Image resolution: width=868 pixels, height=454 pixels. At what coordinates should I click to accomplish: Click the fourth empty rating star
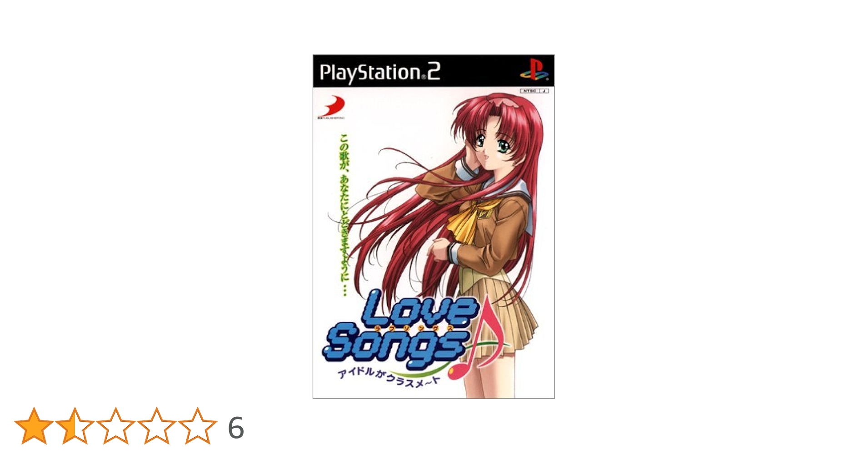click(x=156, y=426)
